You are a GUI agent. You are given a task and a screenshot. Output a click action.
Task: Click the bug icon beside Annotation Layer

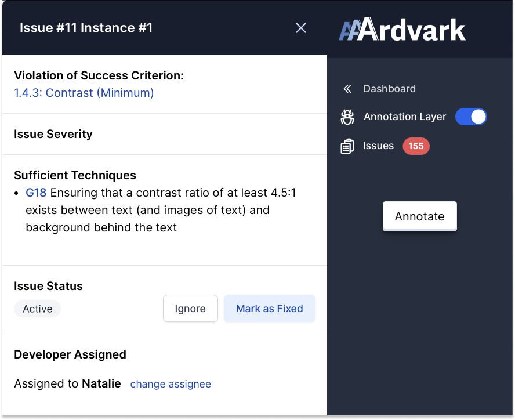tap(347, 117)
